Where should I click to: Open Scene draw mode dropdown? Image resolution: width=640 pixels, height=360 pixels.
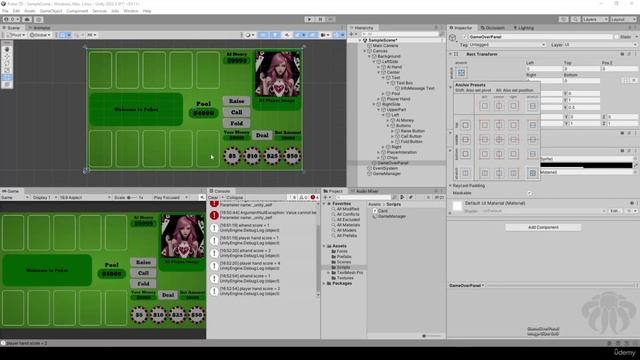[249, 35]
